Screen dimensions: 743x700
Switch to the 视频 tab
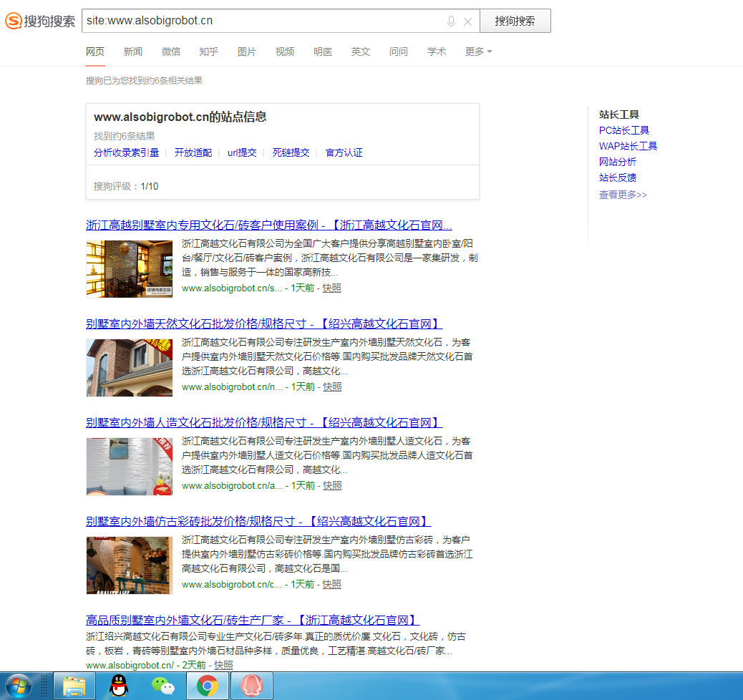285,52
